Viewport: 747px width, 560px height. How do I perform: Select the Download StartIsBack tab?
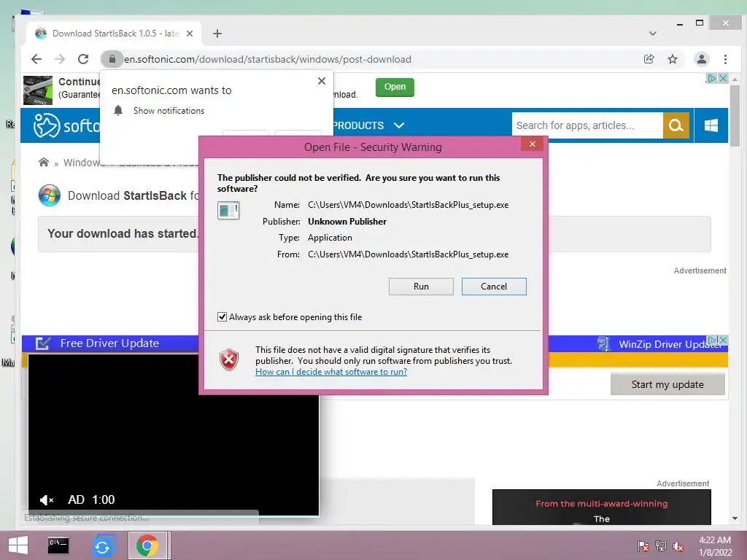pos(113,34)
